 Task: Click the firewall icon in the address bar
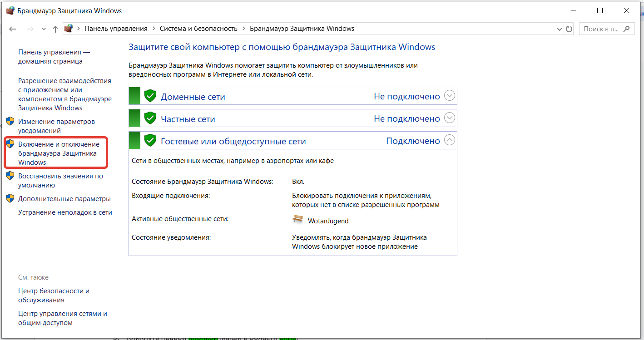(x=69, y=28)
